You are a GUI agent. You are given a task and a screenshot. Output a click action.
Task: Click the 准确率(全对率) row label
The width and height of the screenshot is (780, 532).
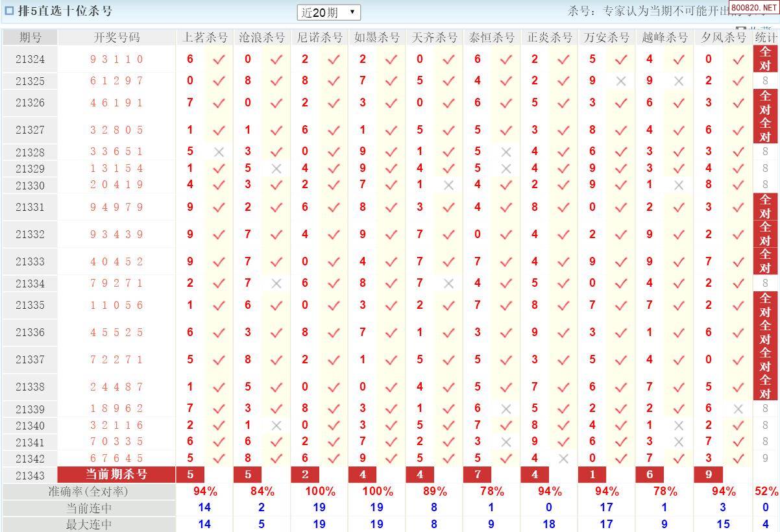coord(89,492)
